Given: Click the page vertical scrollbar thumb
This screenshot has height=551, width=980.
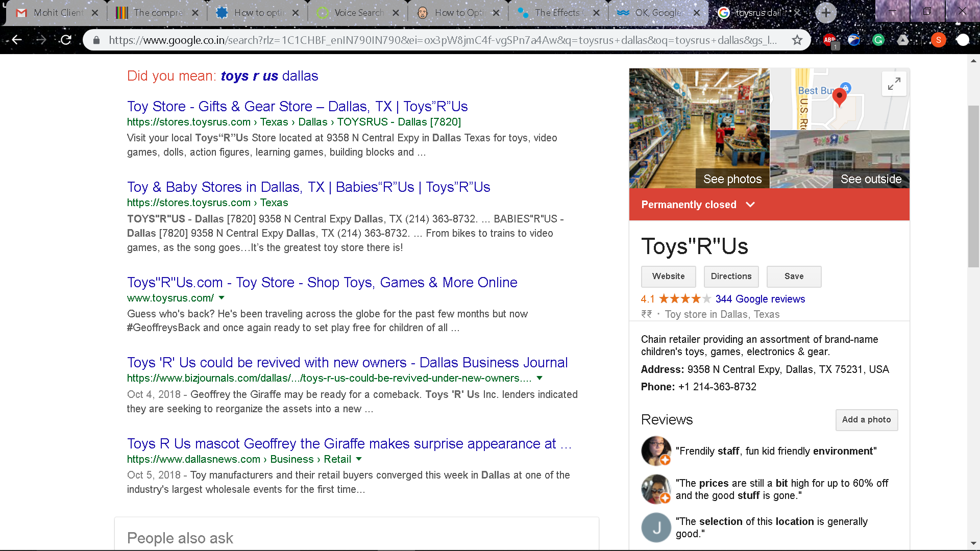Looking at the screenshot, I should tap(973, 186).
